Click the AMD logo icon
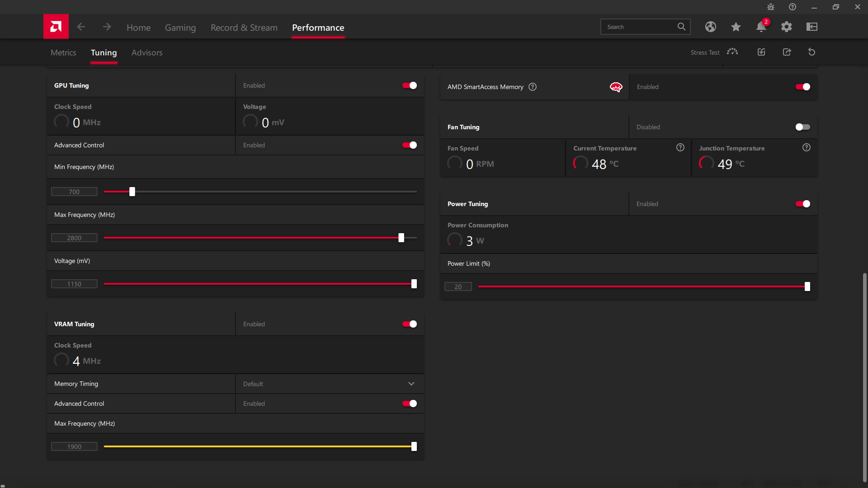 56,27
